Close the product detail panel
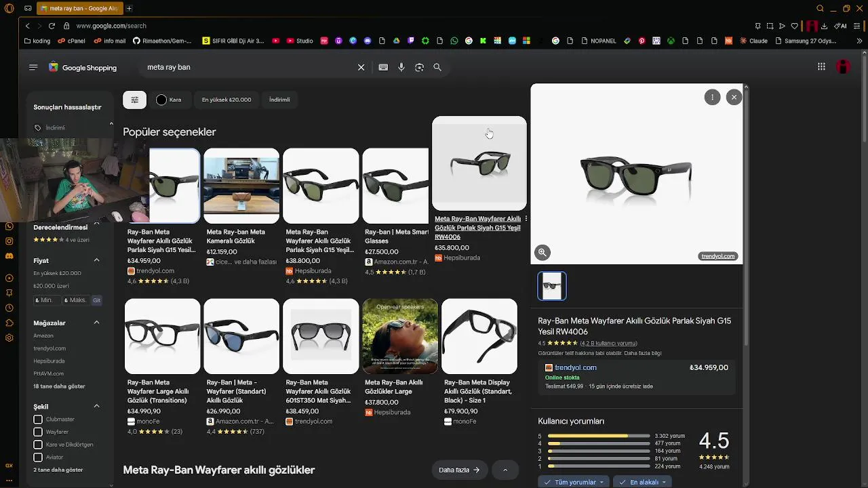 (734, 98)
